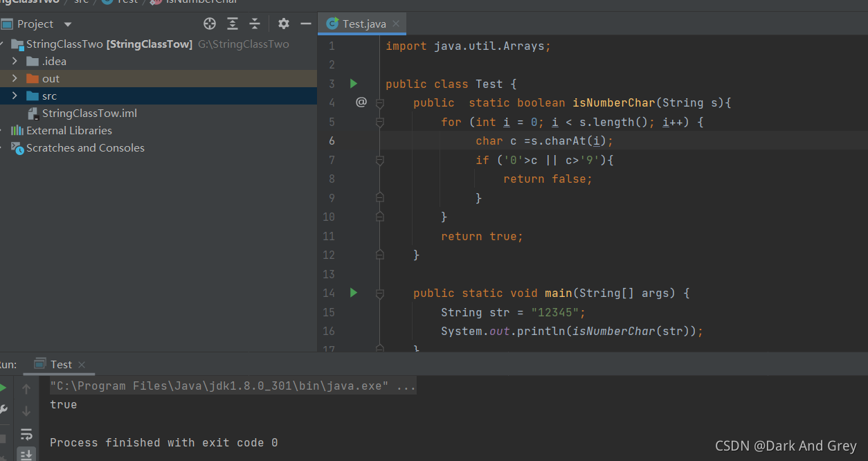868x461 pixels.
Task: Click the "12345" string literal on line 15
Action: [x=555, y=312]
